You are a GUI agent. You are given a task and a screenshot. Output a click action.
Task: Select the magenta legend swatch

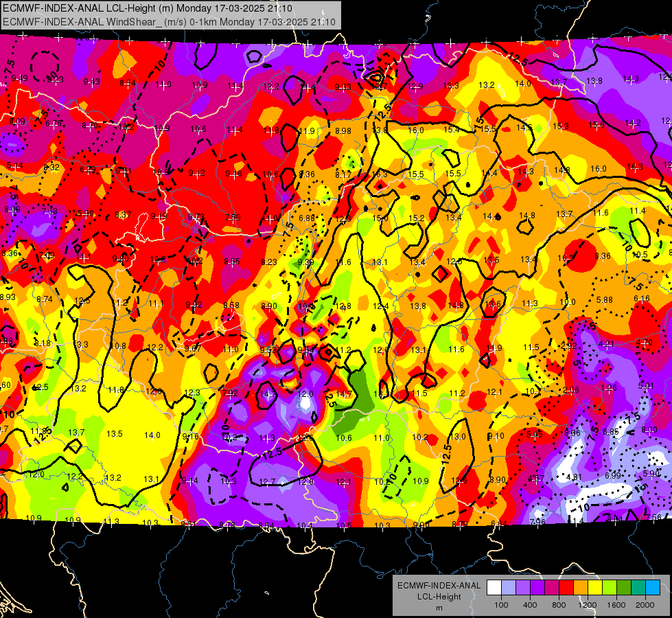coord(552,588)
